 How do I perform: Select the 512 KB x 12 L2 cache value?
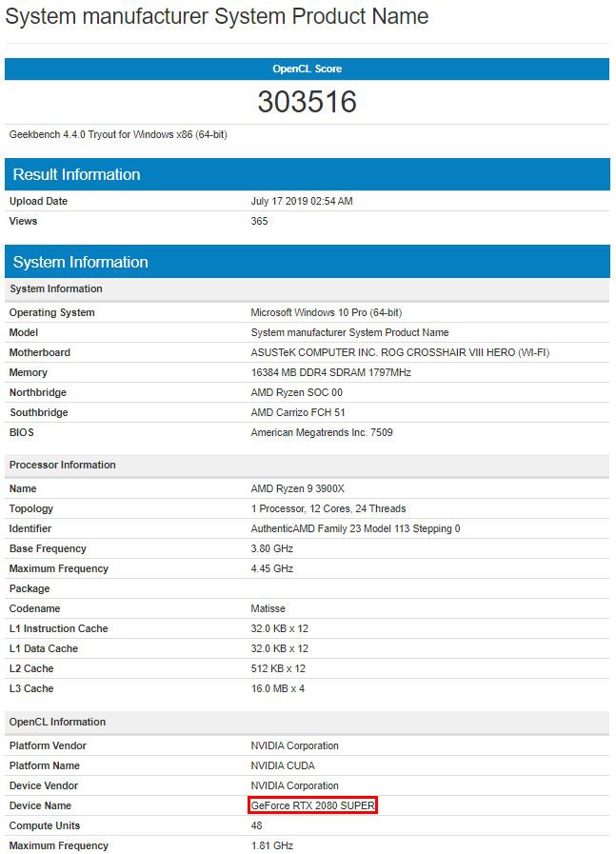point(278,668)
